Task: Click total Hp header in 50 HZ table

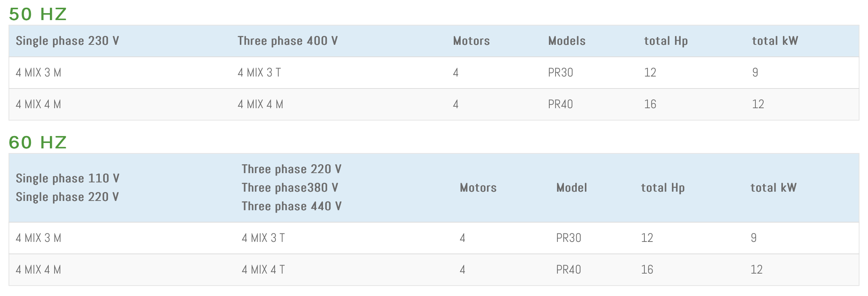Action: [x=666, y=41]
